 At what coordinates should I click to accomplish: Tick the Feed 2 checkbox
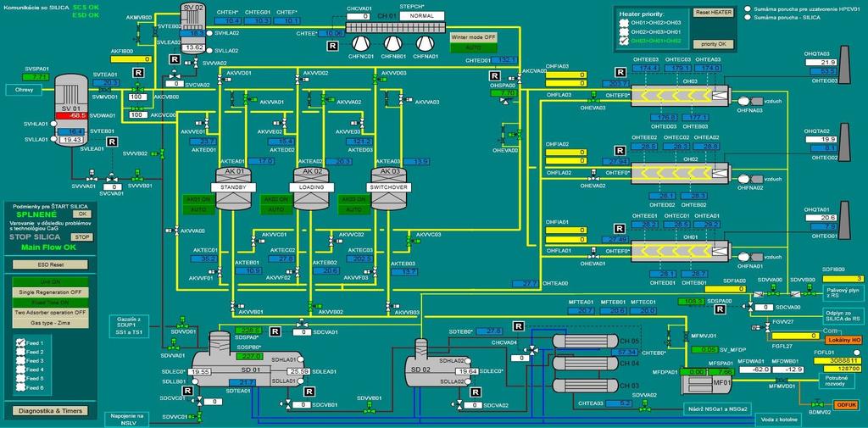coord(20,352)
